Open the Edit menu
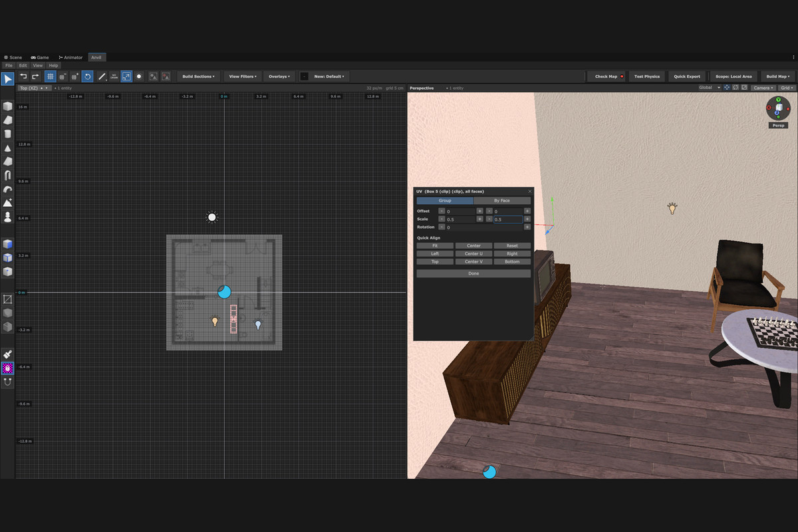Viewport: 798px width, 532px height. (23, 65)
